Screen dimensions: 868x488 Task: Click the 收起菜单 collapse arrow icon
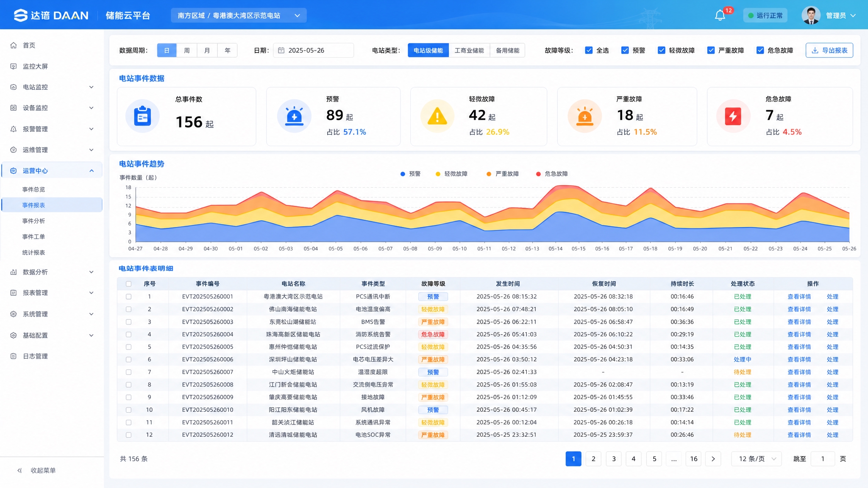click(x=19, y=471)
